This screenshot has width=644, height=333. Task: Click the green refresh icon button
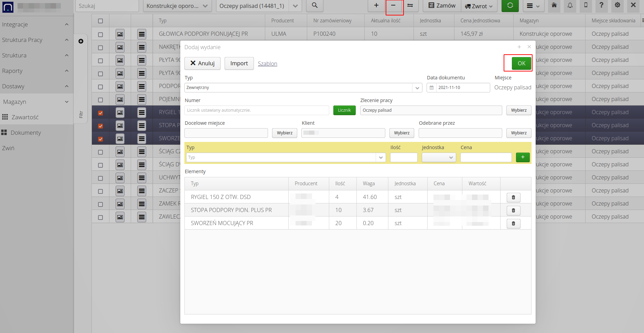coord(510,5)
